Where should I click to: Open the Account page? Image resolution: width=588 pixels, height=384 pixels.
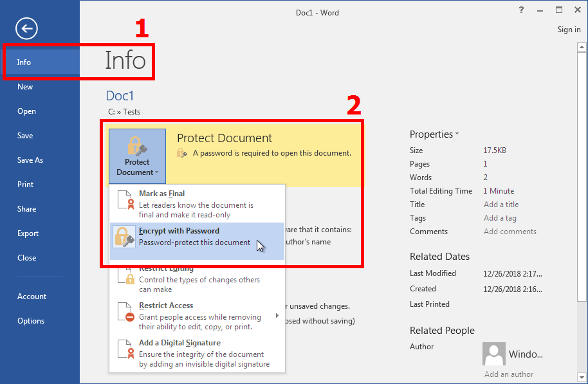40,297
